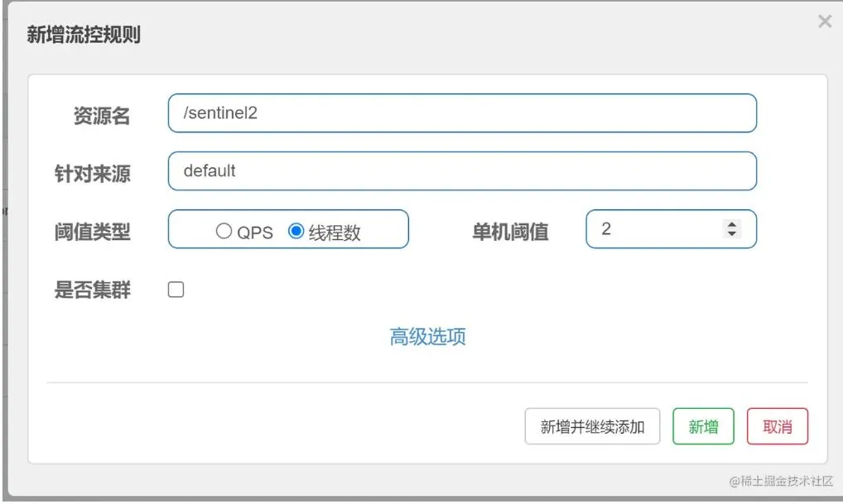Click 新增并继续添加 button

click(x=592, y=427)
